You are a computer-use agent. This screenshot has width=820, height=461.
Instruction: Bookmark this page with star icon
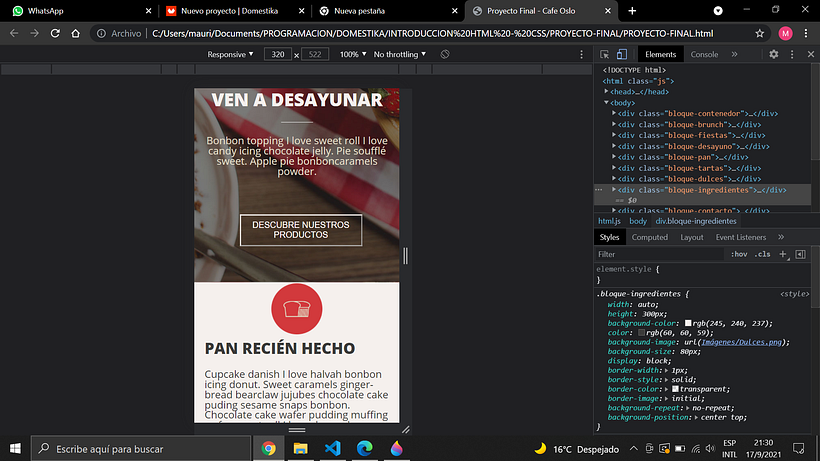(x=759, y=33)
